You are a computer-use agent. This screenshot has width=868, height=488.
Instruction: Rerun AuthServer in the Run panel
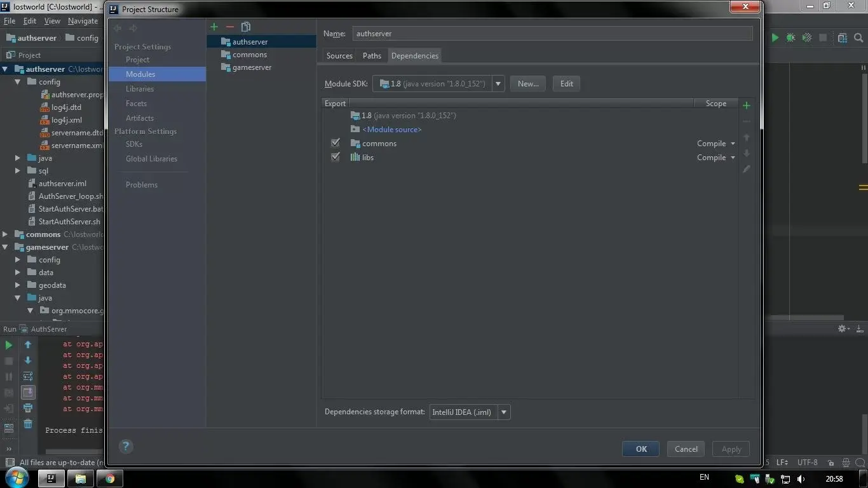(x=9, y=345)
